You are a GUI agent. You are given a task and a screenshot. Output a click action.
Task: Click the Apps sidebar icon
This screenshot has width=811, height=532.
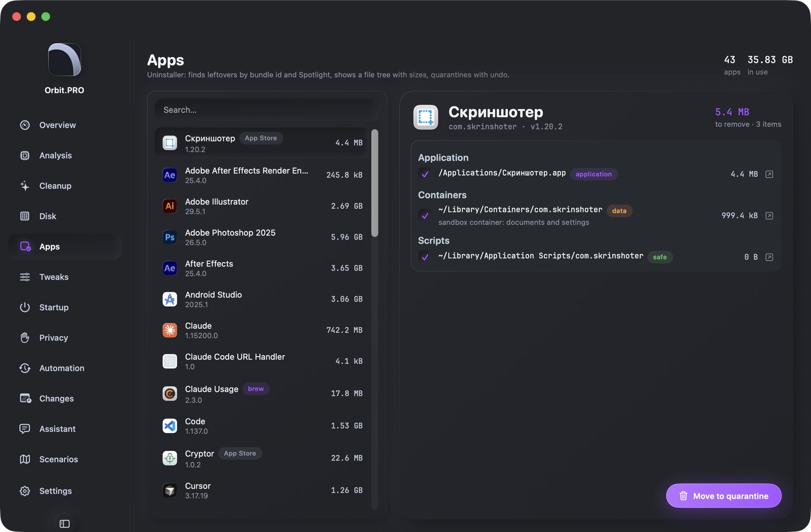point(25,247)
